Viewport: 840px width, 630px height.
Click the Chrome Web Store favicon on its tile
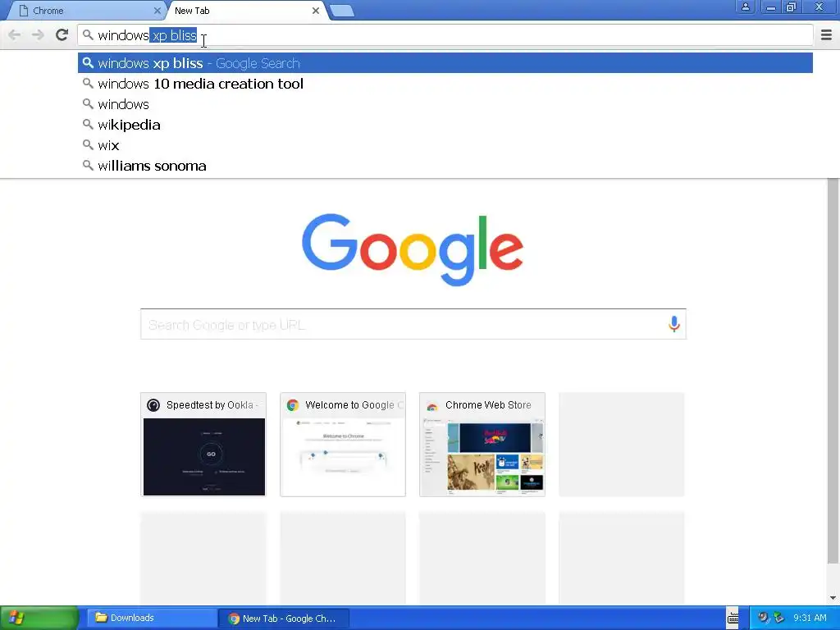pos(431,405)
